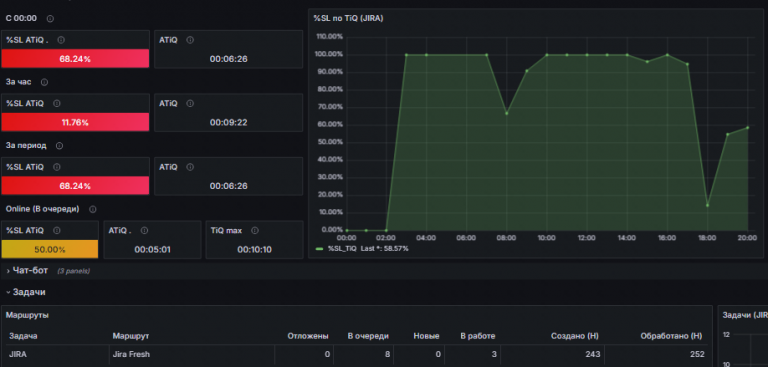Sort table by Задача column
768x367 pixels.
[23, 336]
